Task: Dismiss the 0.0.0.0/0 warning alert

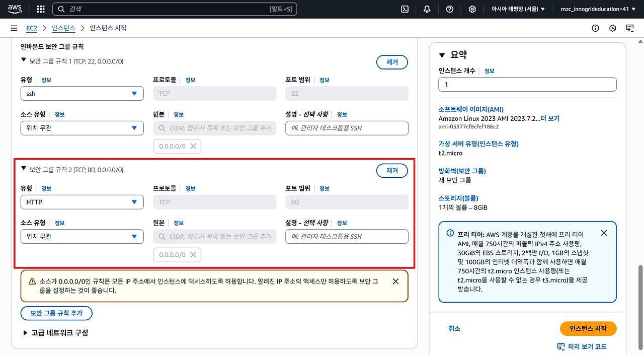Action: click(395, 281)
